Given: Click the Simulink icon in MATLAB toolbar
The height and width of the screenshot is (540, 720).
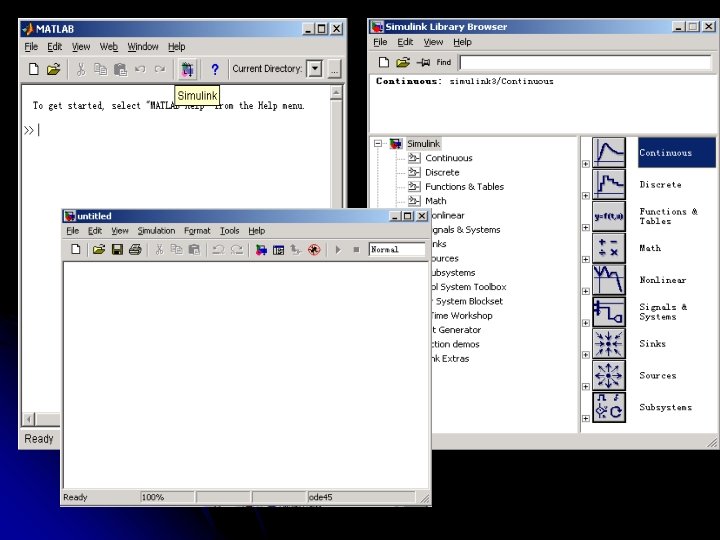Looking at the screenshot, I should tap(187, 69).
